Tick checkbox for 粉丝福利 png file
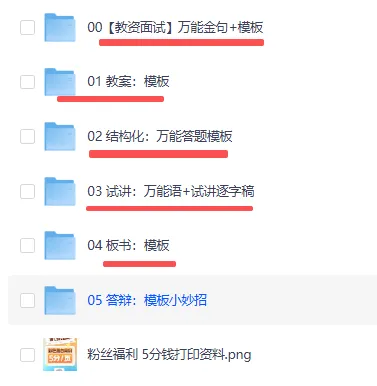 point(27,355)
